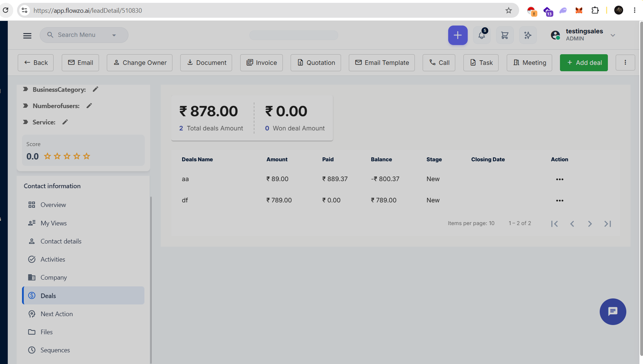
Task: Open the Sequences section
Action: 83,350
